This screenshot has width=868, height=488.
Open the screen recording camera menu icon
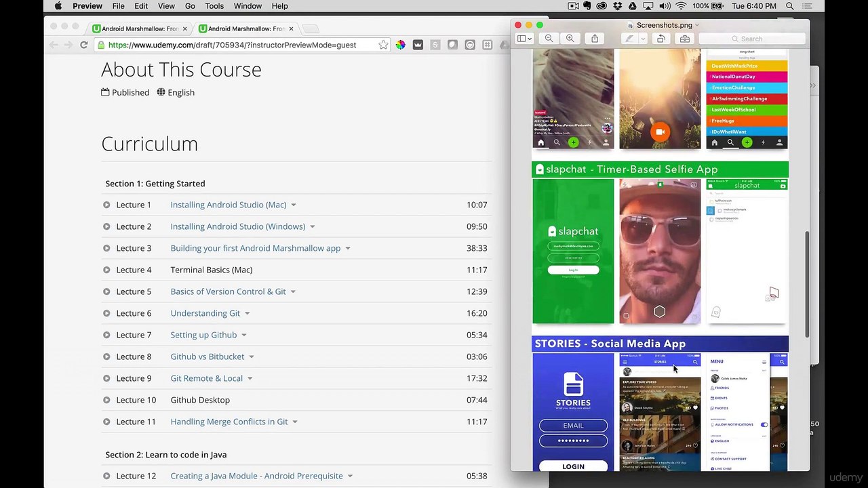[x=573, y=6]
